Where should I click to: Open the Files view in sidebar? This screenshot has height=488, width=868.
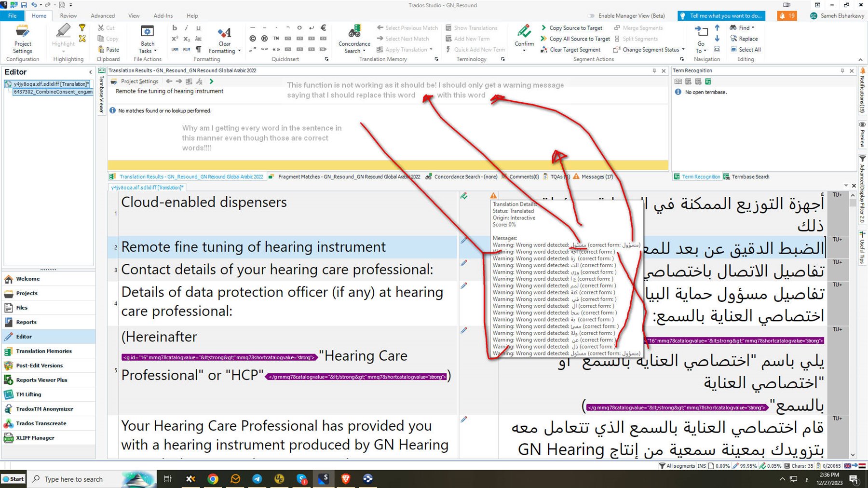coord(48,308)
